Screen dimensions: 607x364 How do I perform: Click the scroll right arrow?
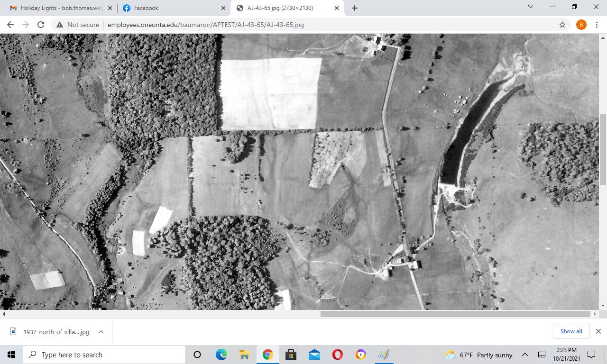(596, 314)
